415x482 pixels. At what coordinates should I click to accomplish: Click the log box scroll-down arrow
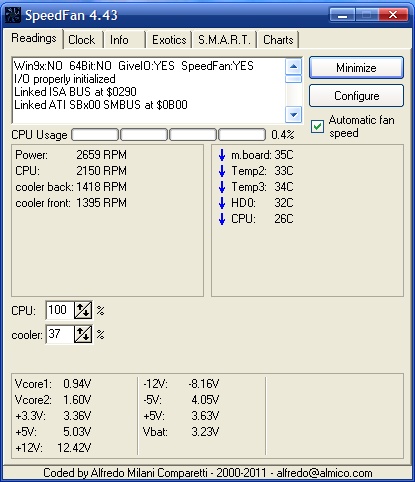click(294, 115)
